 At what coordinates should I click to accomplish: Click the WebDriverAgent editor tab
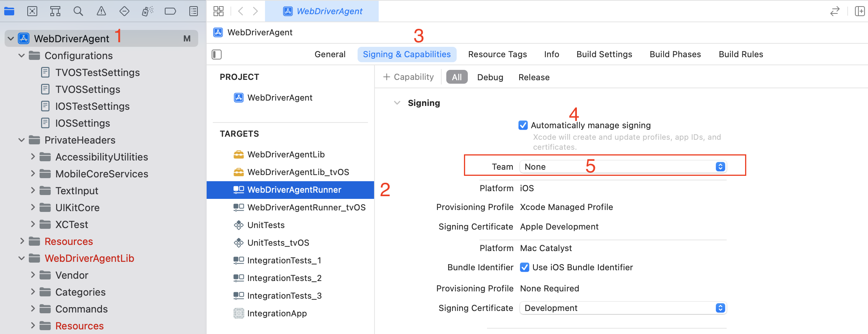[x=322, y=11]
